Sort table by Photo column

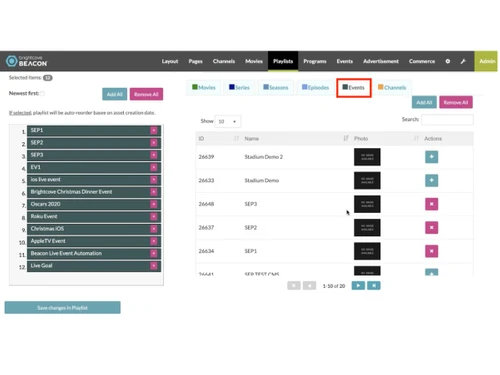[386, 139]
